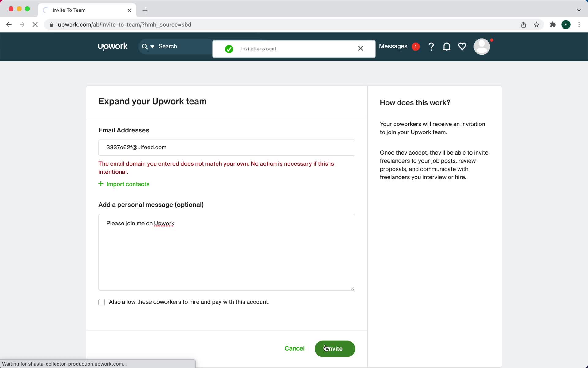Toggle the hire and pay permissions checkbox
The width and height of the screenshot is (588, 368).
(x=102, y=301)
